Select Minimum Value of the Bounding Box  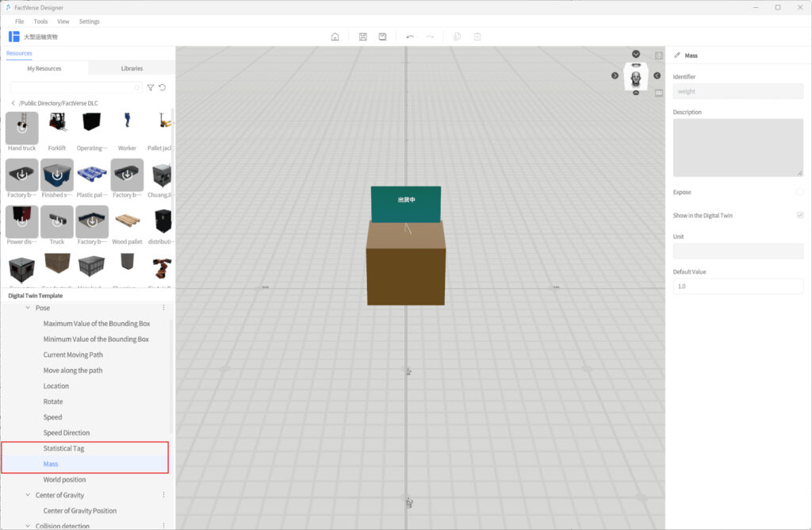tap(96, 339)
